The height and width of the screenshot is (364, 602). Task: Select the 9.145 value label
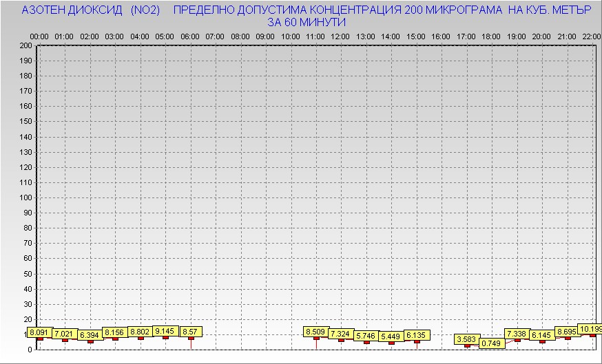coord(165,331)
